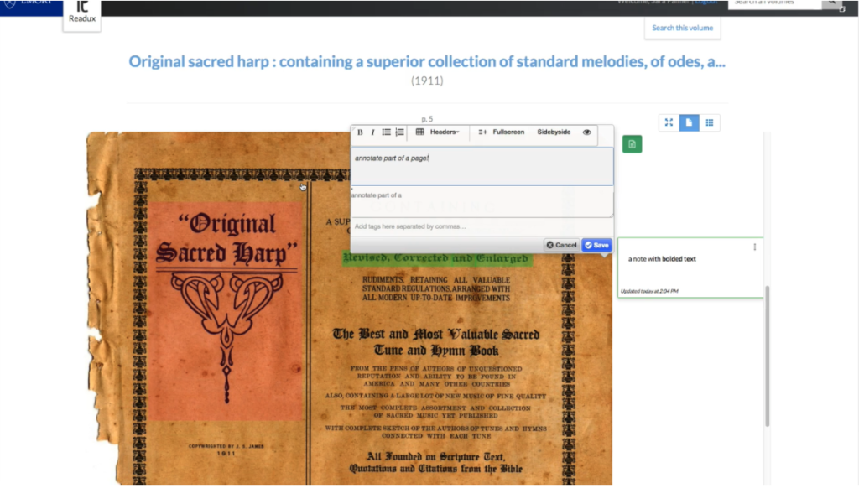Select single page view mode
This screenshot has width=859, height=504.
(689, 123)
